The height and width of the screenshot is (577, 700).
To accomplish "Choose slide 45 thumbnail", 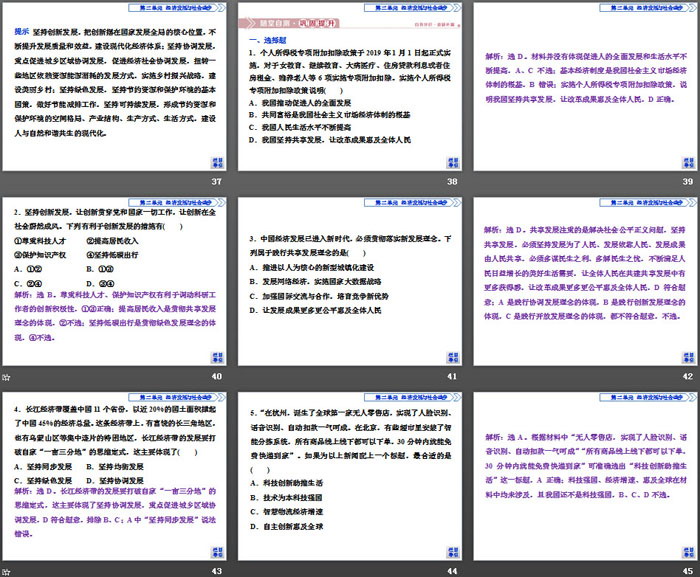I will pyautogui.click(x=583, y=475).
